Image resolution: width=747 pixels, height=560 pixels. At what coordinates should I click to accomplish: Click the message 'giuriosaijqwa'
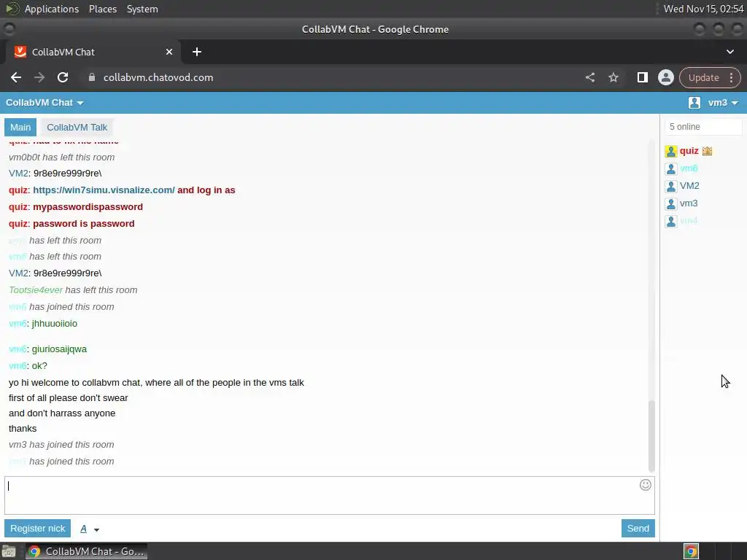[59, 349]
